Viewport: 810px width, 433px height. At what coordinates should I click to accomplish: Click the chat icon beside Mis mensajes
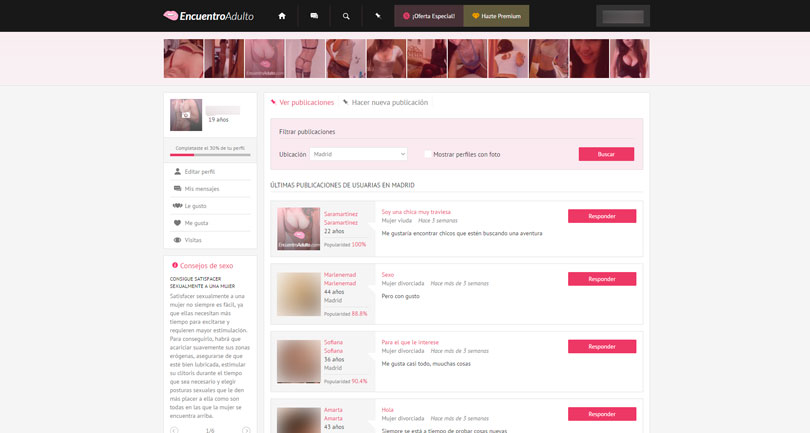coord(177,189)
